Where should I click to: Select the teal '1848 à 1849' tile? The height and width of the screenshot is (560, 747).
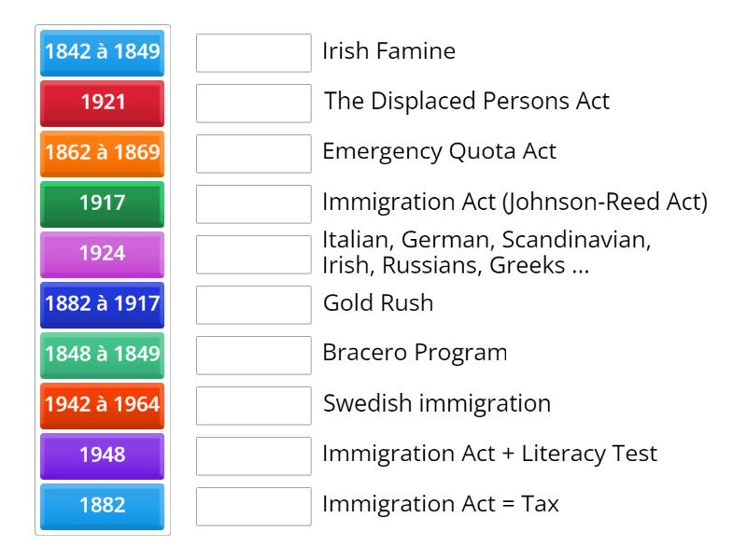[x=103, y=355]
